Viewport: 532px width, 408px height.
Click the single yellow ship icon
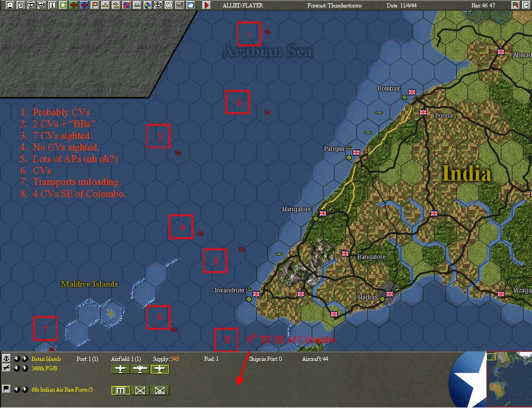105,5
